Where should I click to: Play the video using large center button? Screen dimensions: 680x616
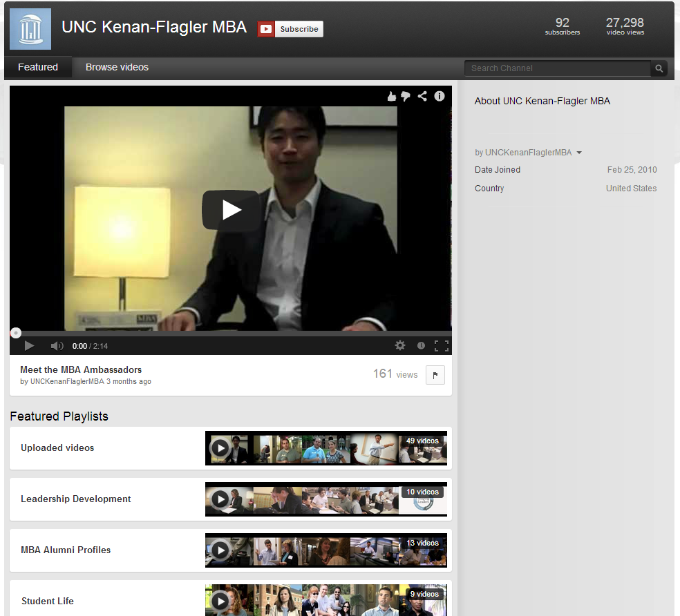231,210
